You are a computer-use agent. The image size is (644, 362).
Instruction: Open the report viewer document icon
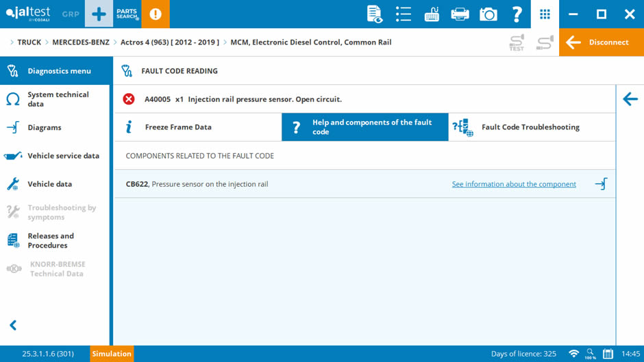[x=374, y=14]
